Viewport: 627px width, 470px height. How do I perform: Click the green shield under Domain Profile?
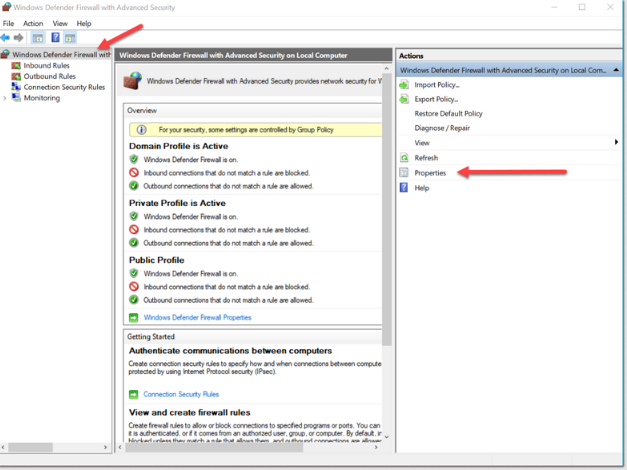point(134,159)
